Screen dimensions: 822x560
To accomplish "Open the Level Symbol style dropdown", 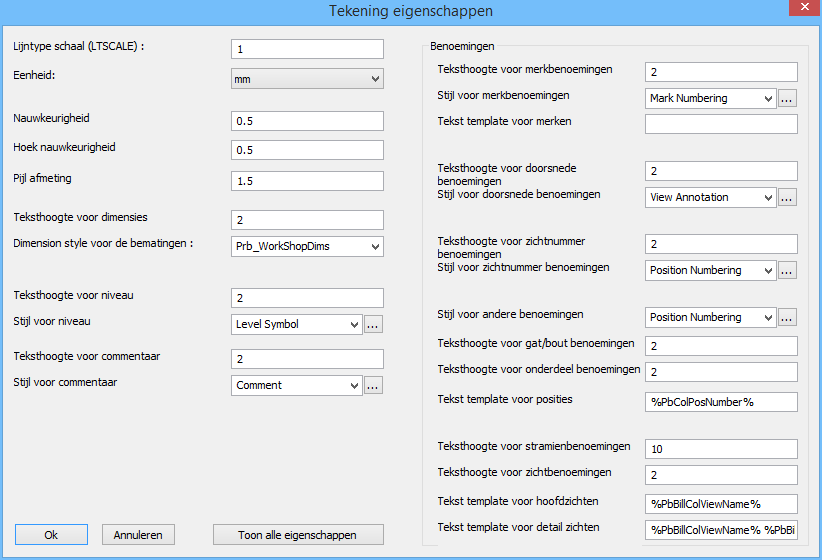I will point(297,324).
